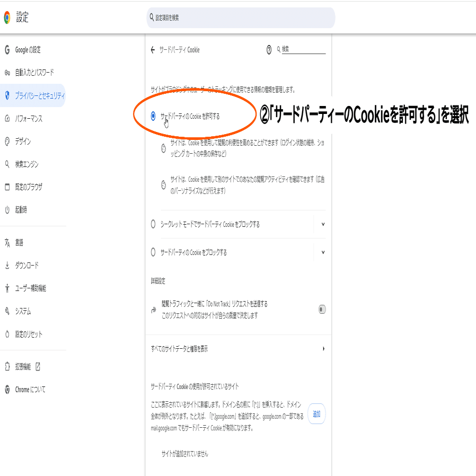
Task: Click the small magnifier icon beside 検索 field
Action: pos(279,49)
